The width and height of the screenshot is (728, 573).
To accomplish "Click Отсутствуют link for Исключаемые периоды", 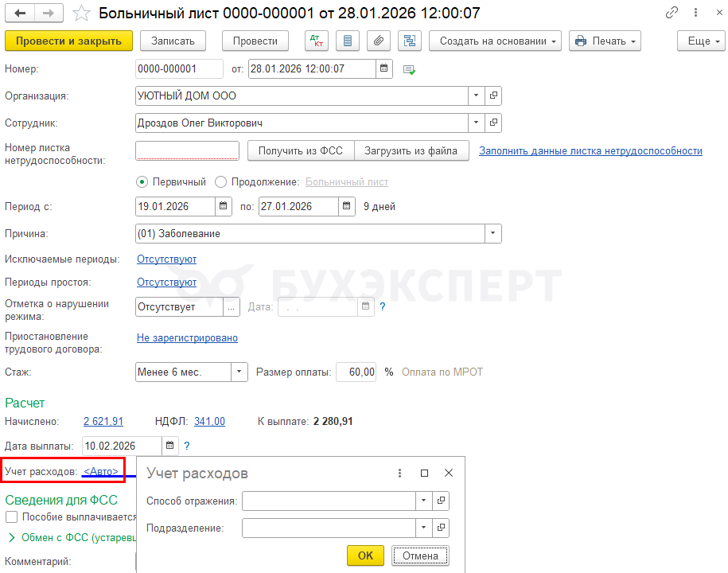I will 166,259.
